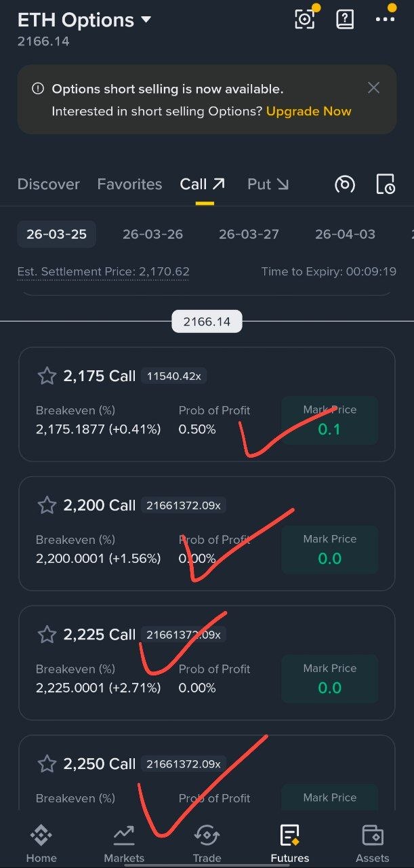
Task: Open the three-dot more options menu
Action: 385,19
